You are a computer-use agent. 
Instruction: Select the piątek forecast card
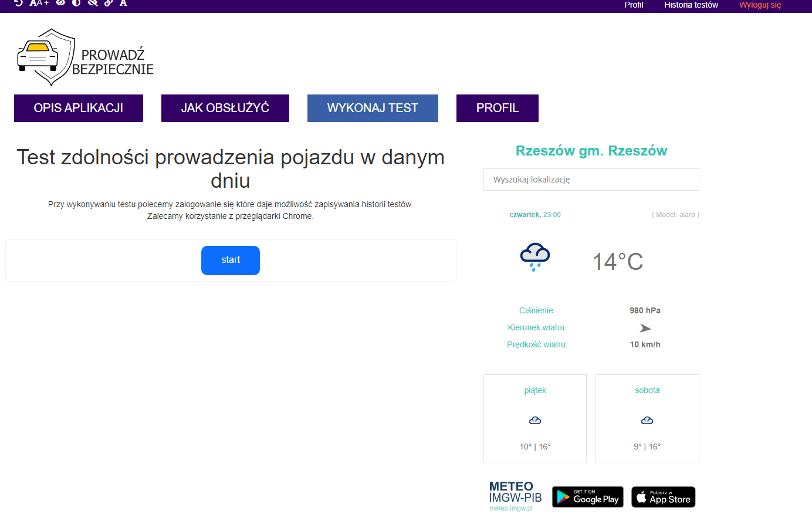point(534,418)
